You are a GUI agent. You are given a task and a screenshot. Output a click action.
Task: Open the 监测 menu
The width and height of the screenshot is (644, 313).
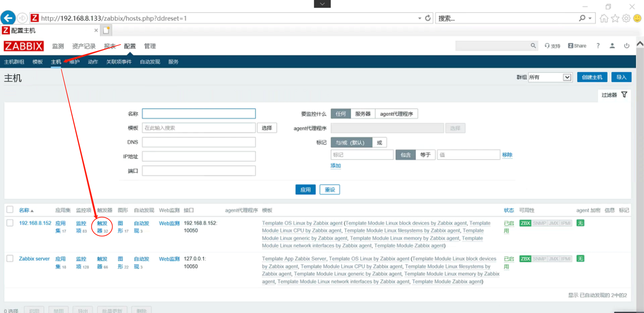coord(58,46)
